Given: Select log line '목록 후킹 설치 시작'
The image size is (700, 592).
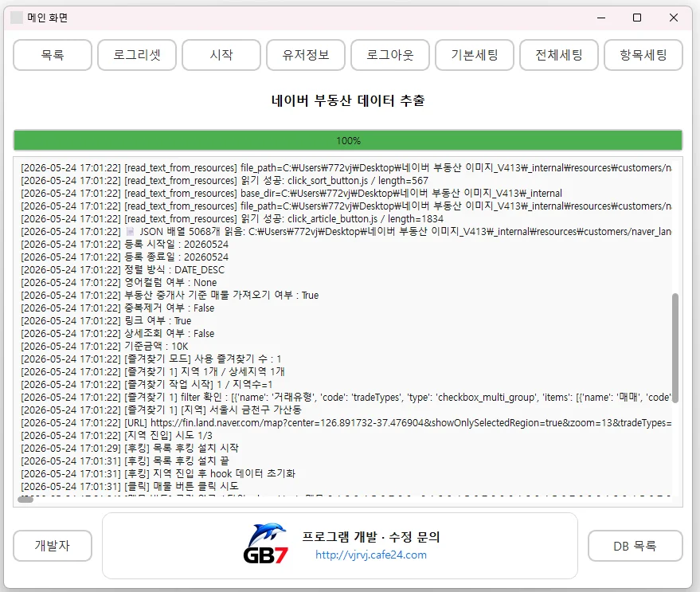Looking at the screenshot, I should pos(130,448).
